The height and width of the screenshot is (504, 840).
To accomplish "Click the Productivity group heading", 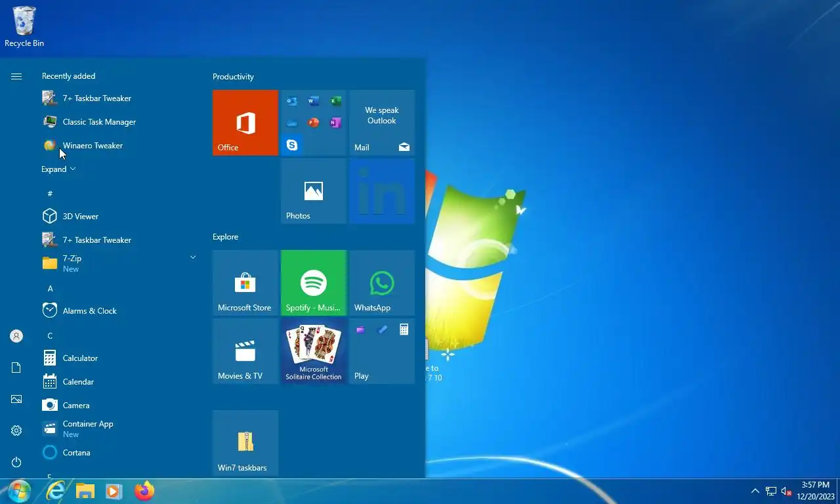I will [x=233, y=77].
